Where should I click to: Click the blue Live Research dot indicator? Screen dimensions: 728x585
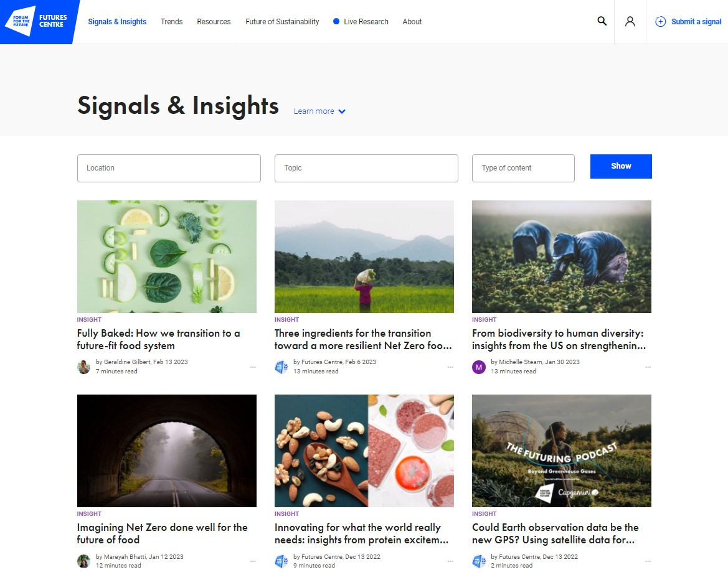(336, 21)
